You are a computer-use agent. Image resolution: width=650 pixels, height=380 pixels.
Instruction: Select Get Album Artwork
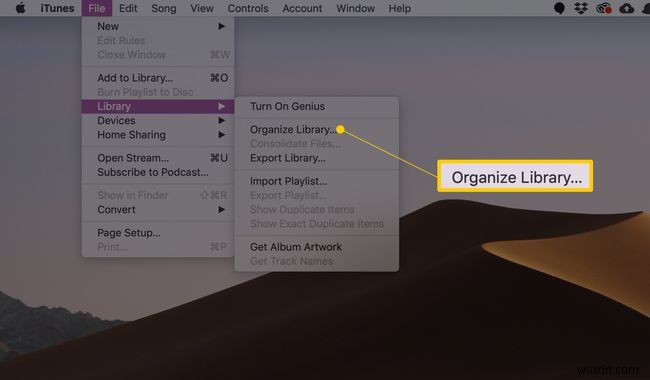tap(317, 247)
